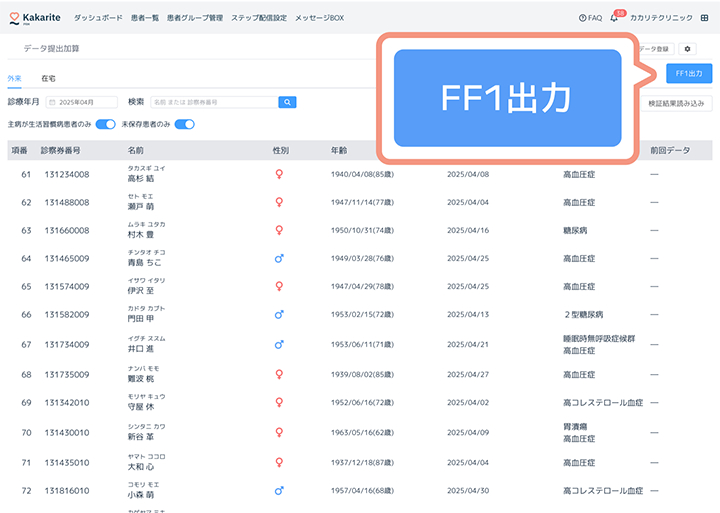
Task: Click birthdate 1953/06/11(71歳)
Action: click(x=362, y=344)
